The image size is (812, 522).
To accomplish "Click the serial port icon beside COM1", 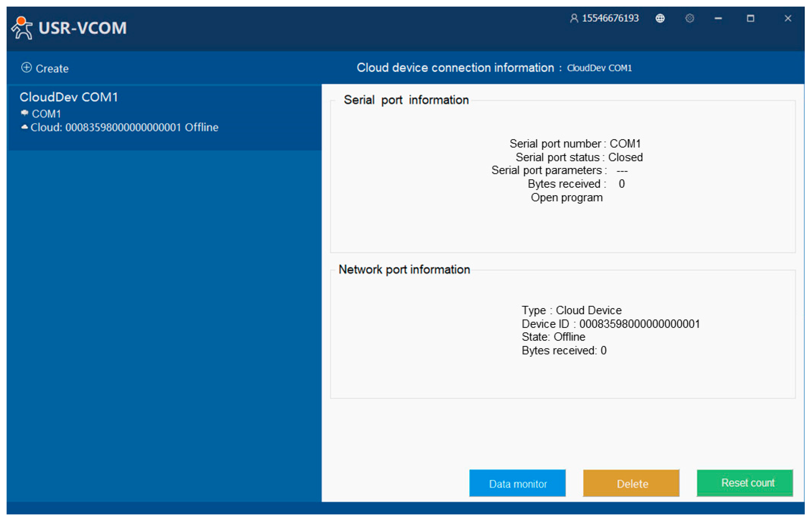I will pyautogui.click(x=24, y=113).
